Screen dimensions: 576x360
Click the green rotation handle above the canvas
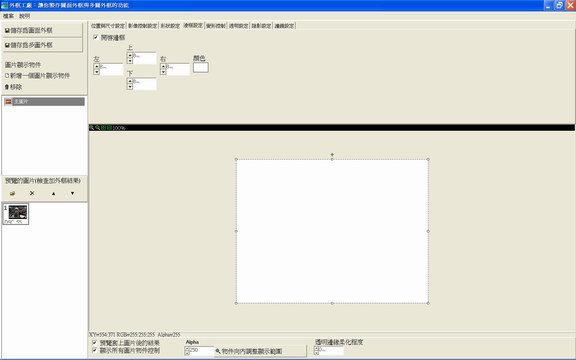[x=332, y=155]
